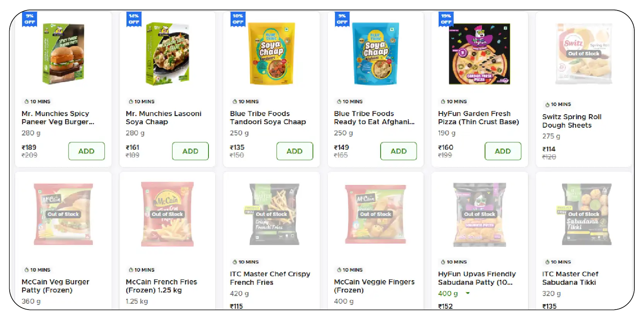Click ADD for HyFun Garden Fresh Pizza
Viewport: 644px width, 320px height.
(x=502, y=151)
